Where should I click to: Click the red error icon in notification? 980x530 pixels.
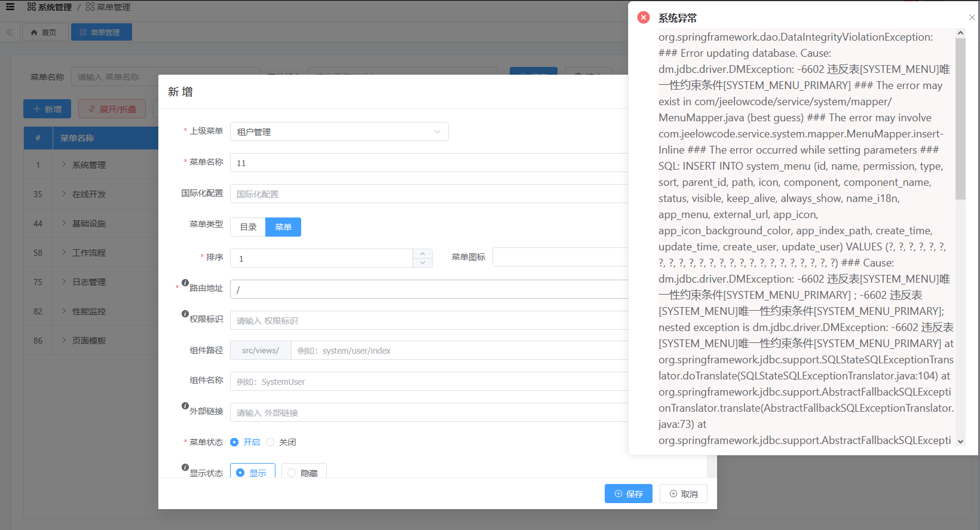(644, 17)
